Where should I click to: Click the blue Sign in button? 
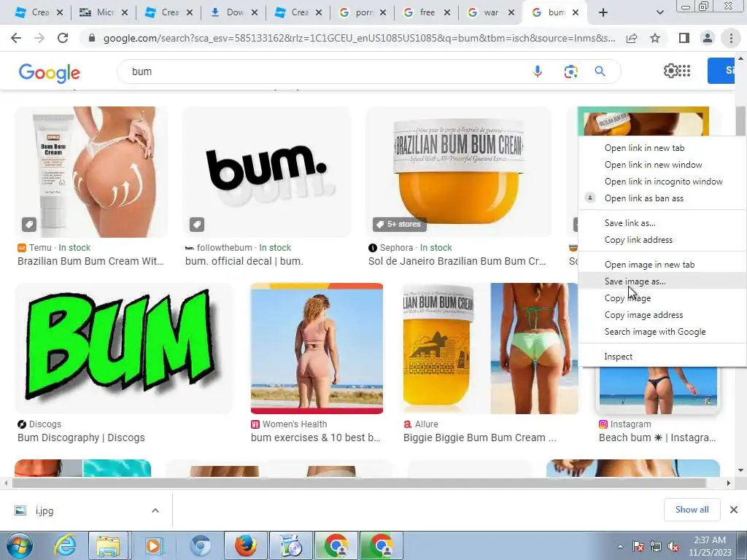coord(721,71)
